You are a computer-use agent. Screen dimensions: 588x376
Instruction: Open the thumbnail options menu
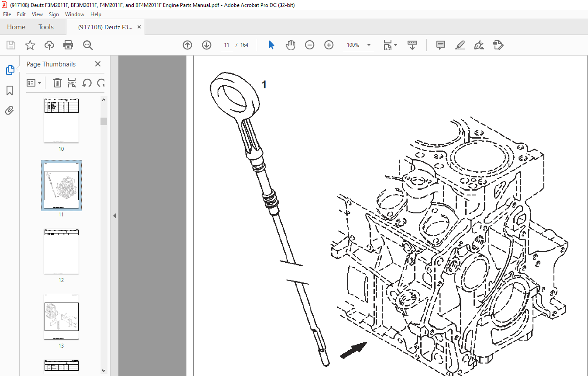pos(34,83)
